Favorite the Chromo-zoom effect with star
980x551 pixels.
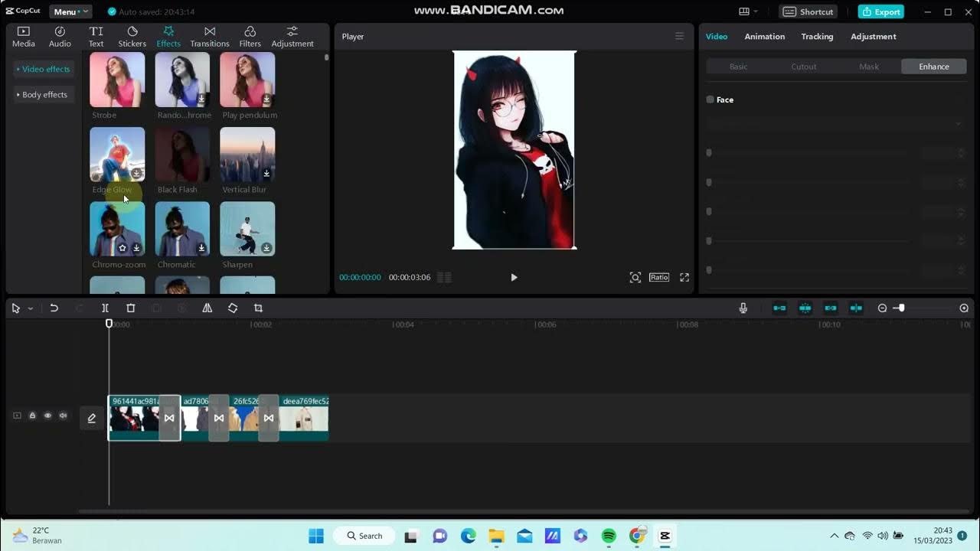(x=122, y=248)
